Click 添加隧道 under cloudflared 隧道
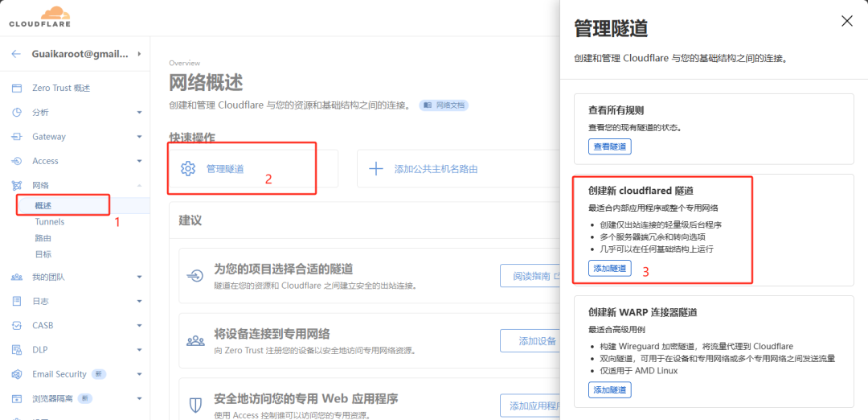The image size is (868, 420). (609, 269)
